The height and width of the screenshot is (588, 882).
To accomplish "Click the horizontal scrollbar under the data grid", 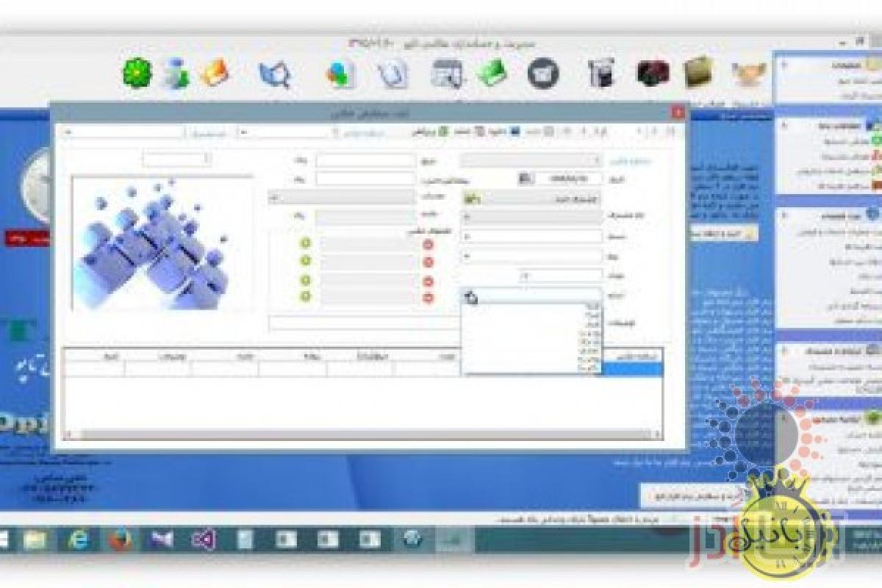I will (364, 434).
